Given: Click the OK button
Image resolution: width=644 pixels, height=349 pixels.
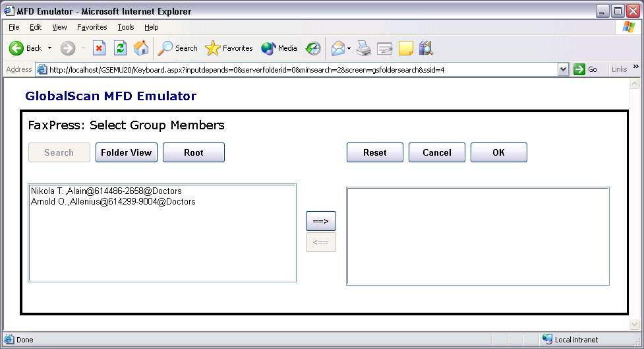Looking at the screenshot, I should click(x=498, y=152).
